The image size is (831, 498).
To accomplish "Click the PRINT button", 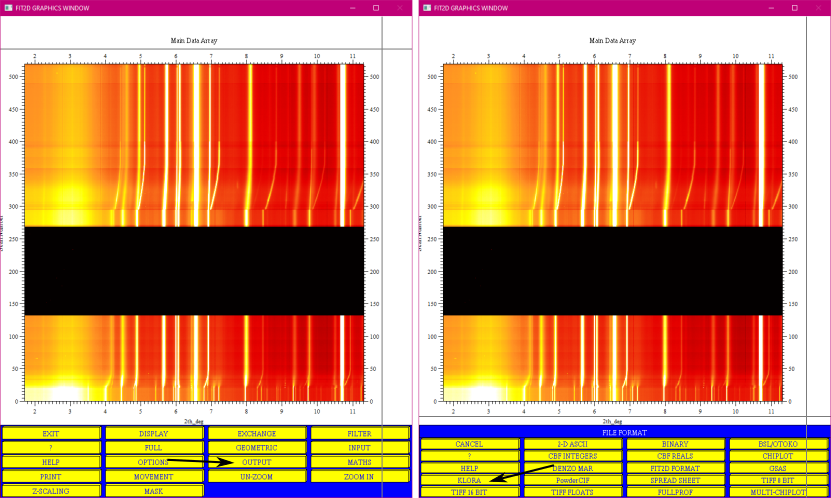I will tap(51, 476).
